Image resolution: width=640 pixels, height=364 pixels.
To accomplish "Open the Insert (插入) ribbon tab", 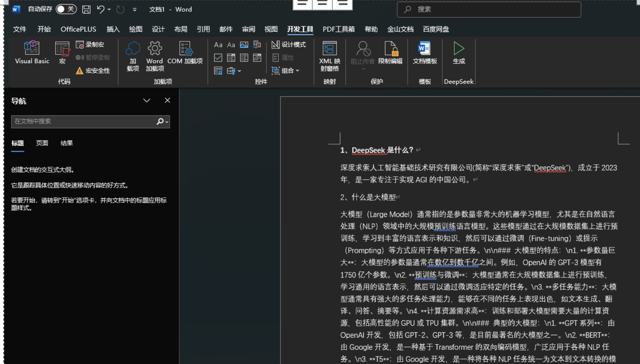I will pyautogui.click(x=113, y=29).
